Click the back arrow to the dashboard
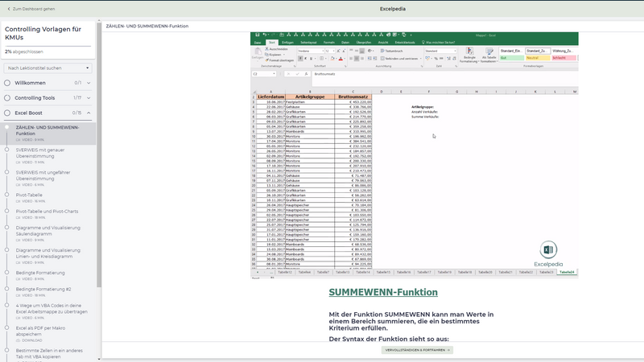644x362 pixels. pyautogui.click(x=9, y=9)
